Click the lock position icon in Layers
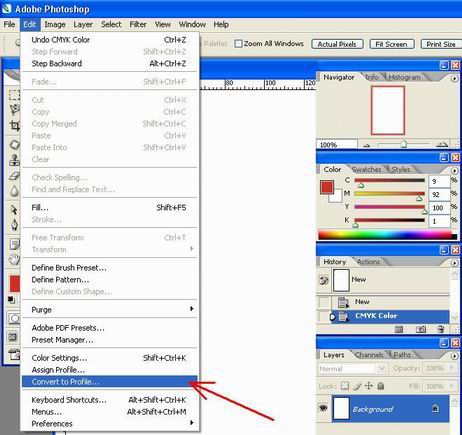The image size is (462, 435). (x=369, y=386)
